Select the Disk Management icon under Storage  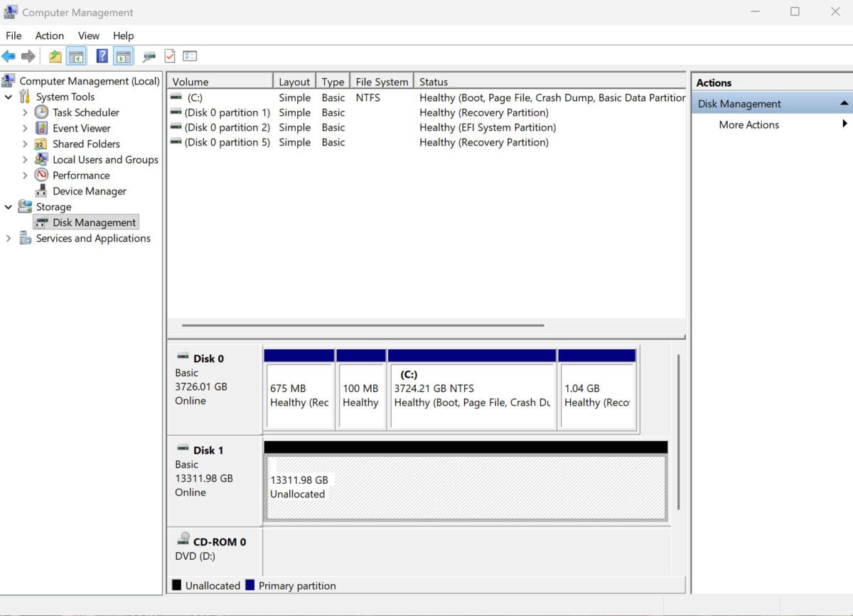click(x=41, y=222)
